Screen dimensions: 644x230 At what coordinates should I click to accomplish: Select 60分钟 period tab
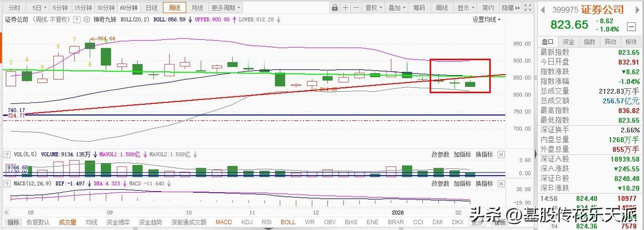coord(129,8)
